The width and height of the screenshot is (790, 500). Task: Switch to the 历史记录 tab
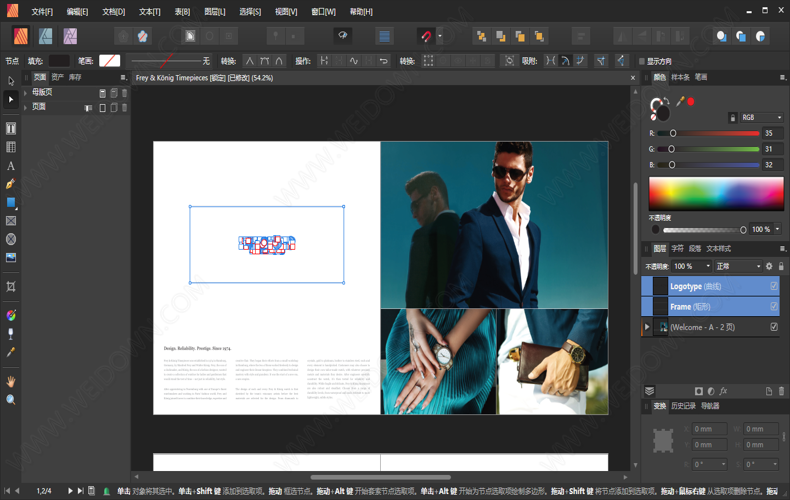(x=683, y=406)
